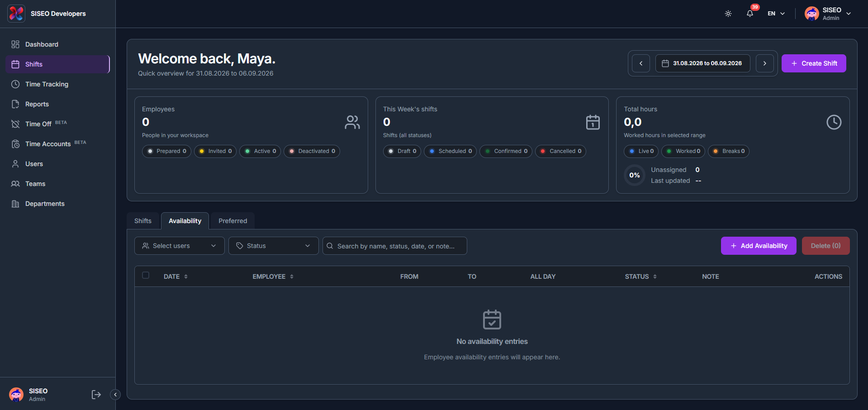
Task: Click the Users person icon in sidebar
Action: tap(15, 164)
